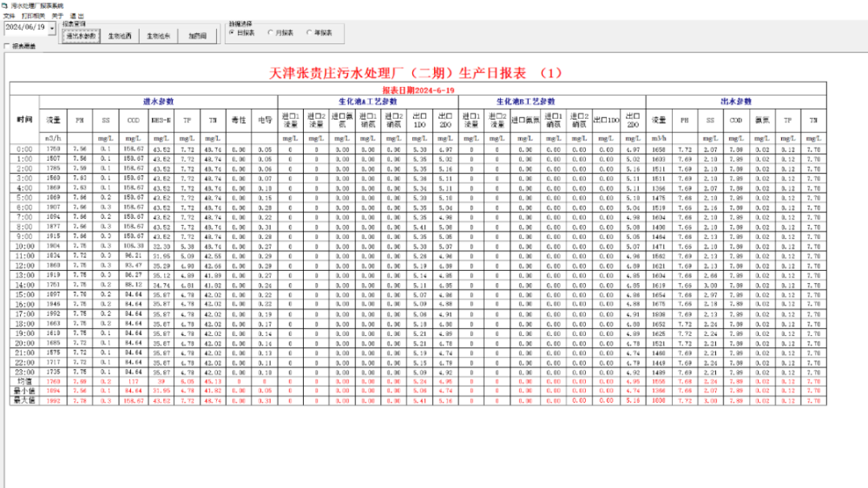Click the 3:00 time row label
This screenshot has height=488, width=868.
click(24, 178)
